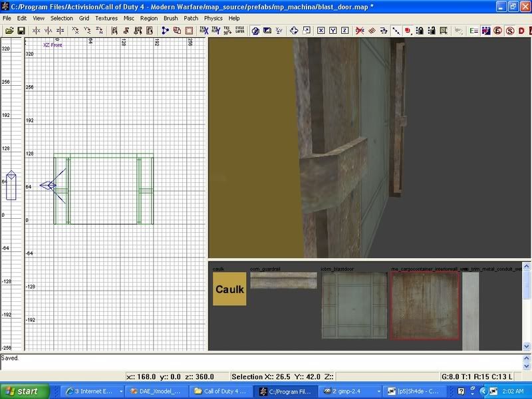Click the red crossed-out toolbar icon

click(x=360, y=31)
